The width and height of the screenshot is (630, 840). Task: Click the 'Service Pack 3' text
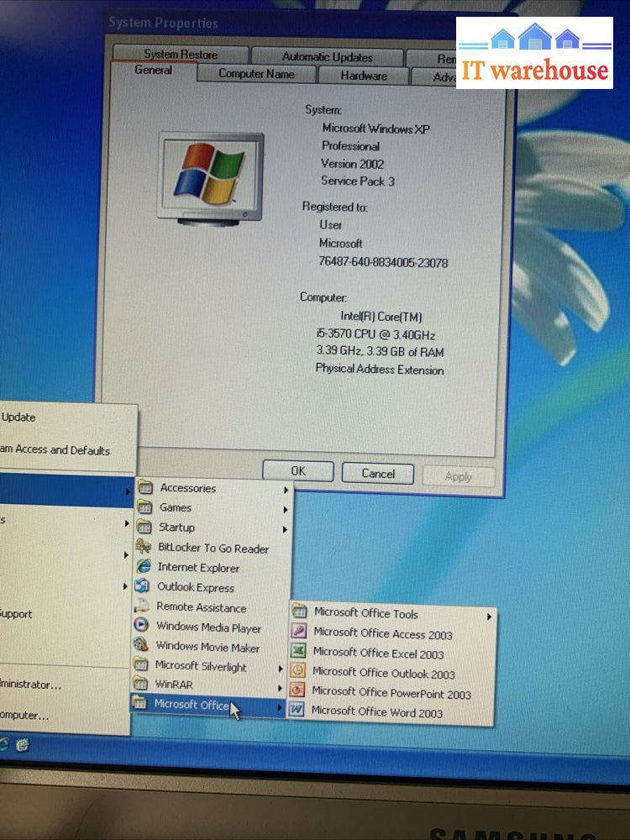click(358, 181)
